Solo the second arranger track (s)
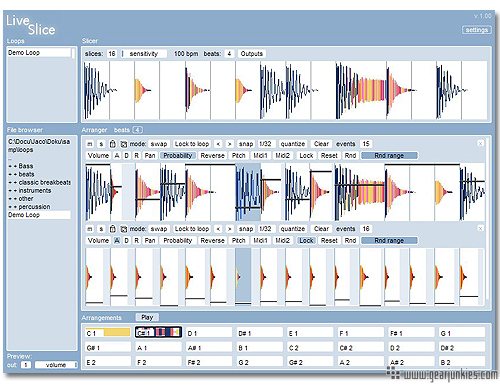 coord(101,229)
